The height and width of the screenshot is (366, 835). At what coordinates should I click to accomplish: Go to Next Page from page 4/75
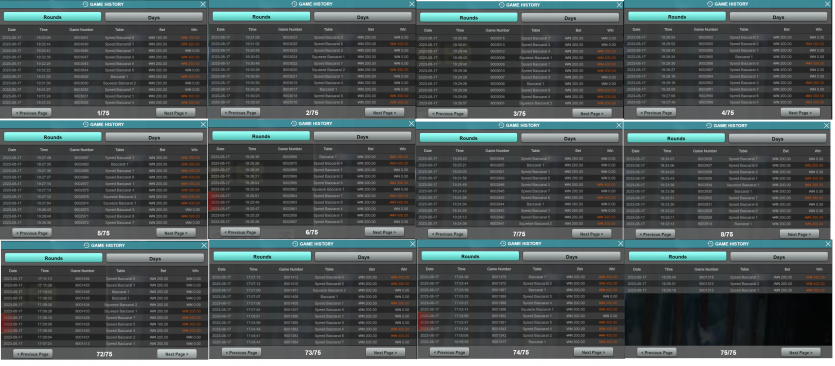800,112
